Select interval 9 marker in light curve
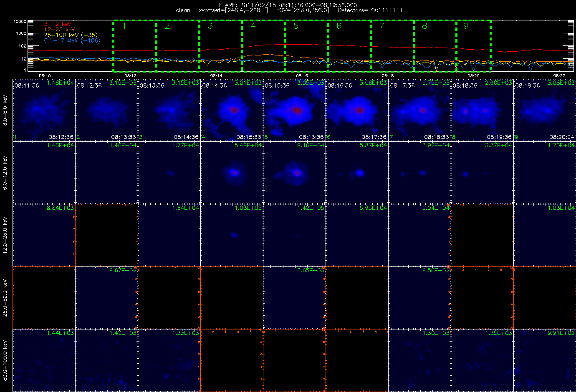Viewport: 576px width, 392px height. click(466, 26)
